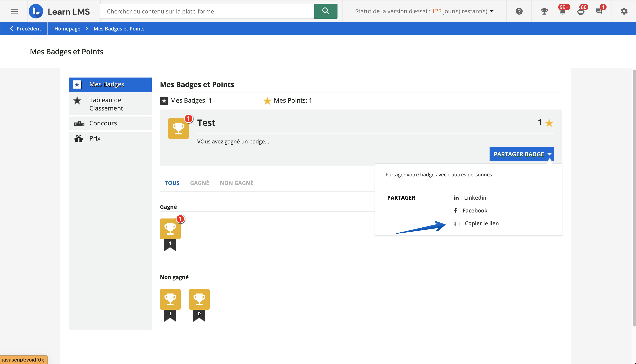This screenshot has width=636, height=364.
Task: Click the gold star beside Test points
Action: point(549,123)
